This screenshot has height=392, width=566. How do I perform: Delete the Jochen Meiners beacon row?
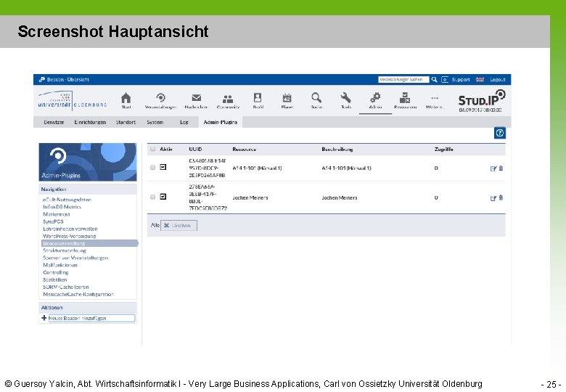point(501,197)
